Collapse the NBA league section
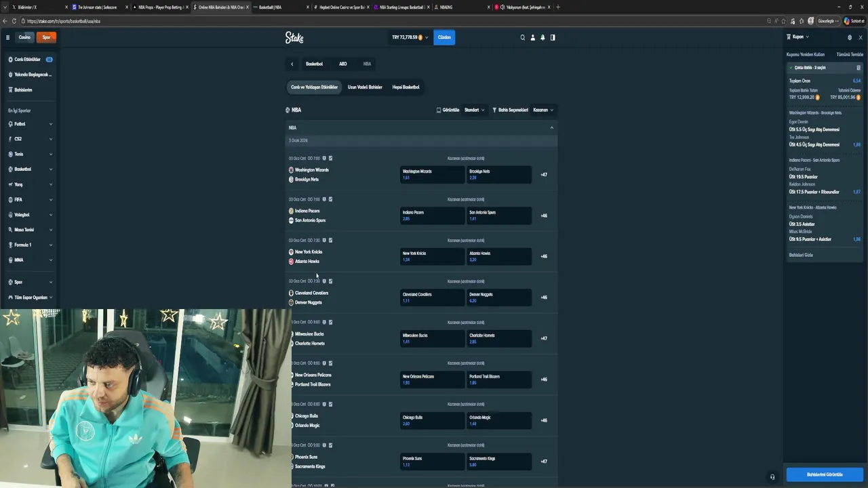This screenshot has height=488, width=868. [552, 127]
